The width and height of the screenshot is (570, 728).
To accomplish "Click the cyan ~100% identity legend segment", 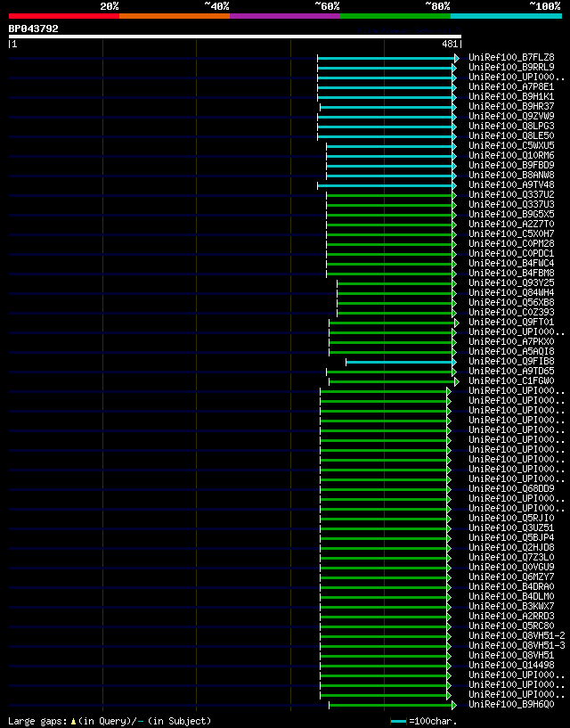I will click(506, 16).
